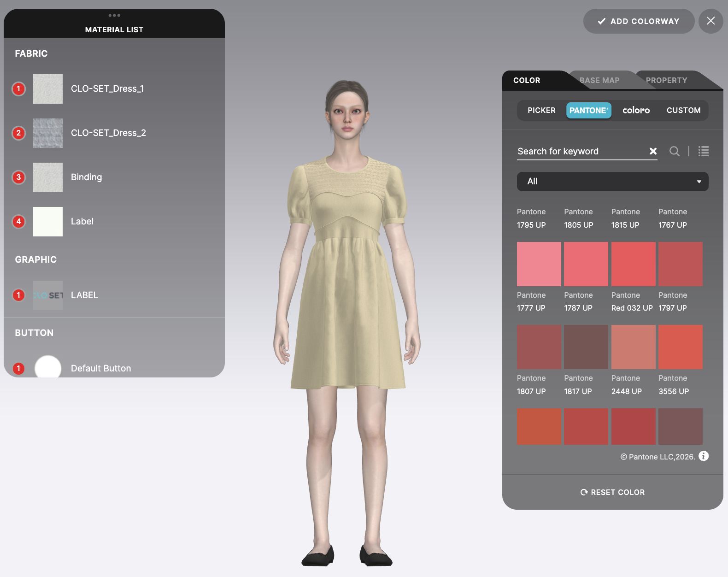728x577 pixels.
Task: Select the Binding material name
Action: tap(86, 177)
